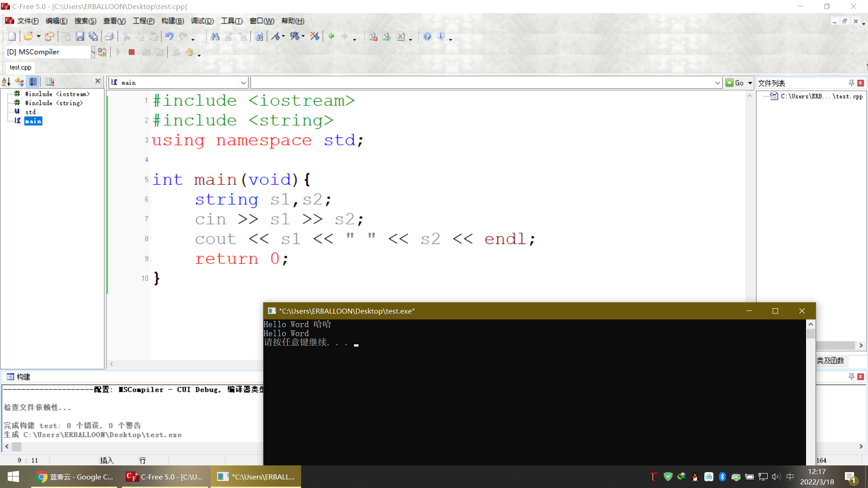Switch to the test.cpp tab
Image resolution: width=868 pixels, height=488 pixels.
pyautogui.click(x=20, y=67)
